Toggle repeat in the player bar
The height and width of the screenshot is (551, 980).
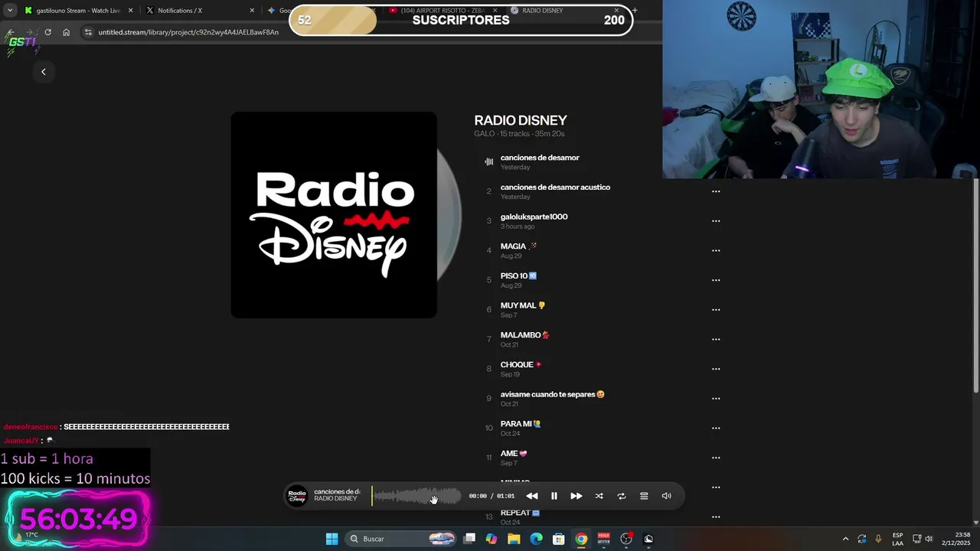coord(622,496)
